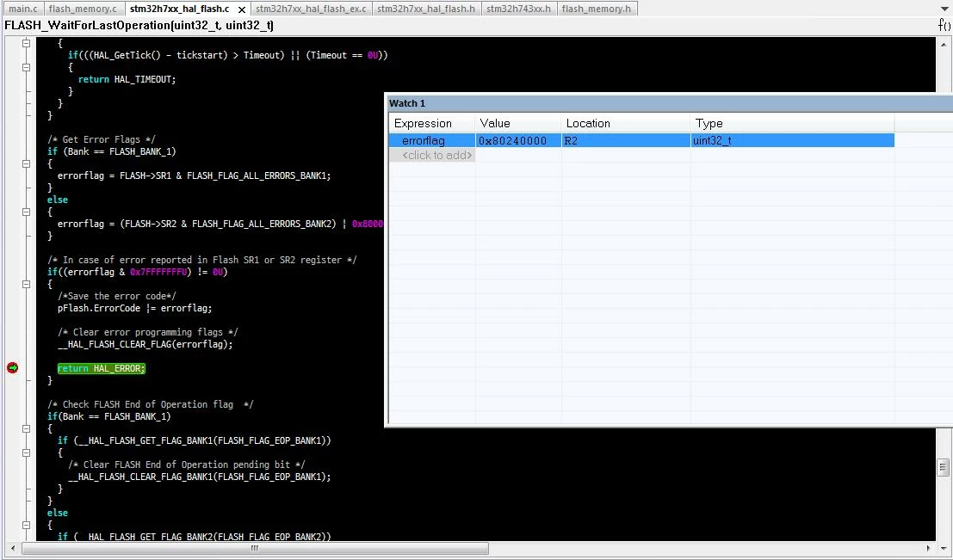Image resolution: width=953 pixels, height=560 pixels.
Task: Select the Watch 1 window title
Action: tap(406, 103)
